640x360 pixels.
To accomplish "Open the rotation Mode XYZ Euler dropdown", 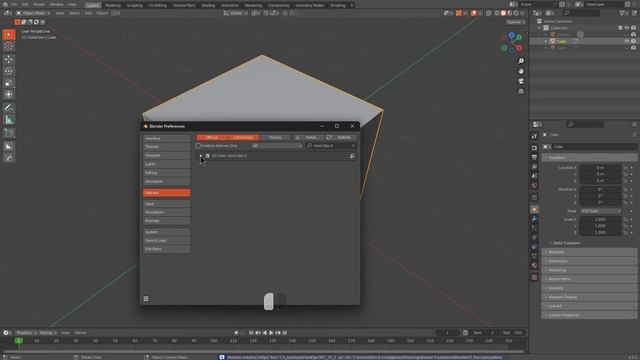I will 600,211.
